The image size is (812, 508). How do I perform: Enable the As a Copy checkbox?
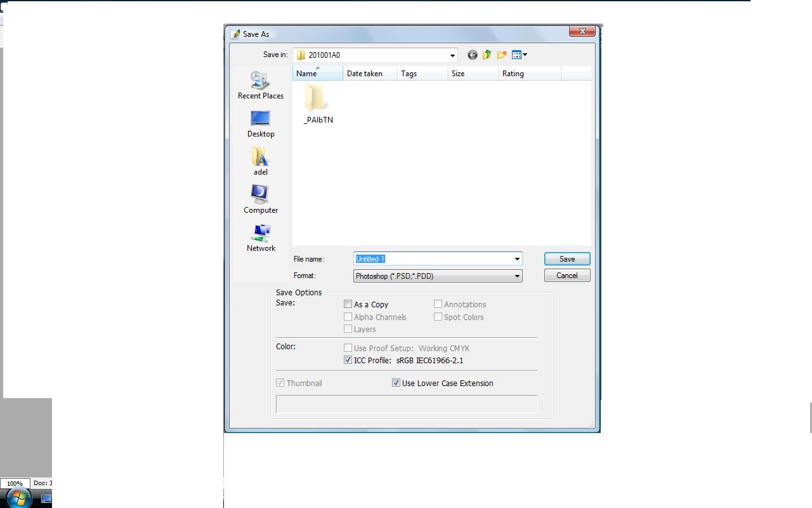click(348, 304)
